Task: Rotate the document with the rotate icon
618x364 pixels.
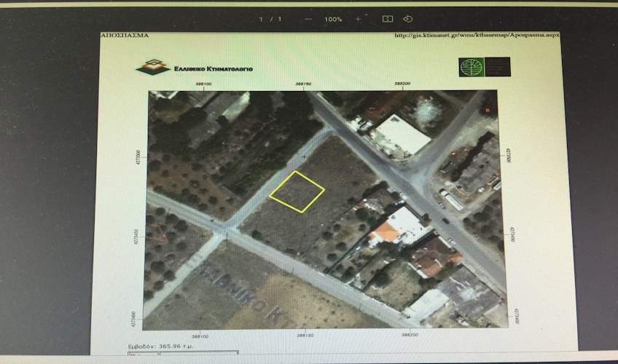Action: click(x=408, y=19)
